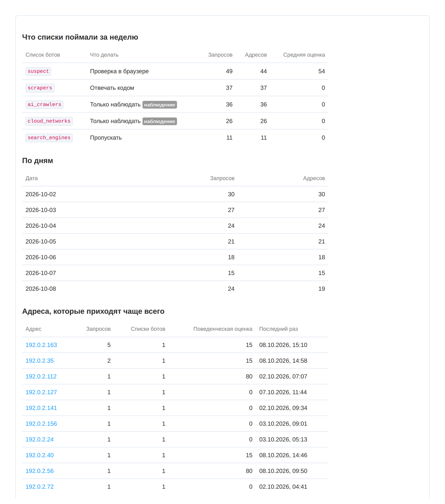This screenshot has width=445, height=504.
Task: Click the «По дням» heading
Action: 37,161
